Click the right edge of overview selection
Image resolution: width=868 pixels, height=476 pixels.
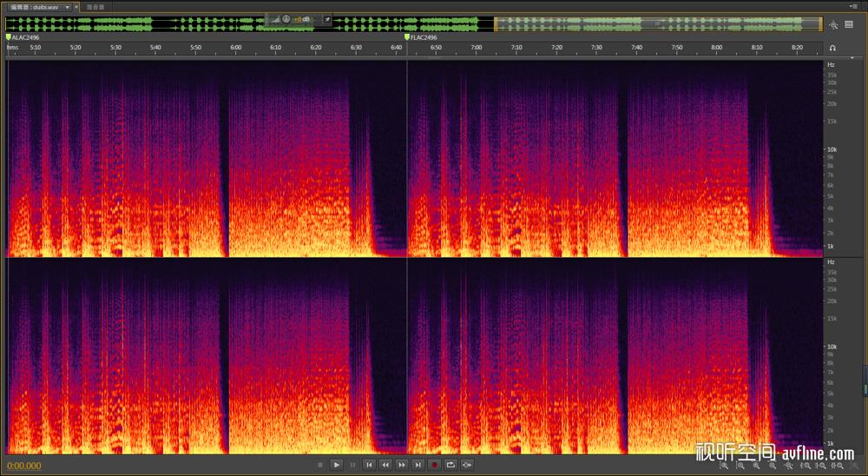coord(821,23)
